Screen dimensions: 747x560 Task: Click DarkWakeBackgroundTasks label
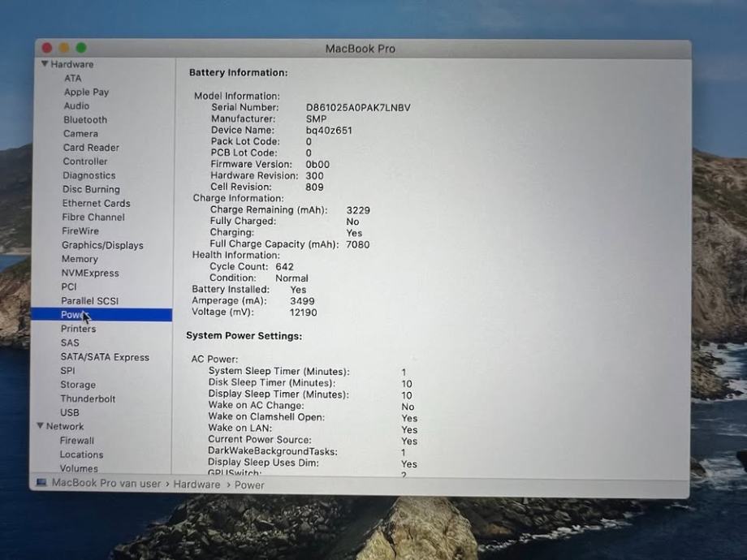point(273,451)
